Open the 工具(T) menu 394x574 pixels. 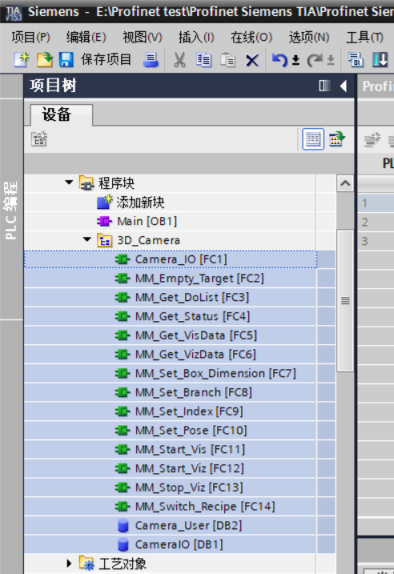pos(365,37)
